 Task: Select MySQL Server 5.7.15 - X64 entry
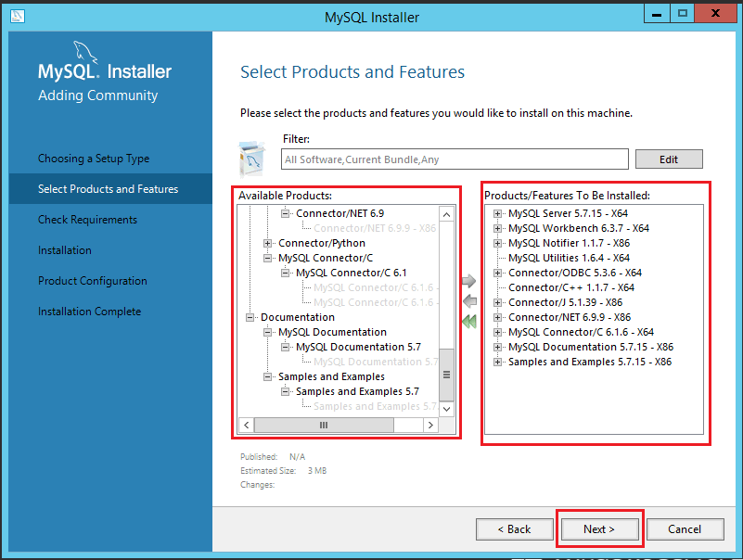[x=568, y=213]
